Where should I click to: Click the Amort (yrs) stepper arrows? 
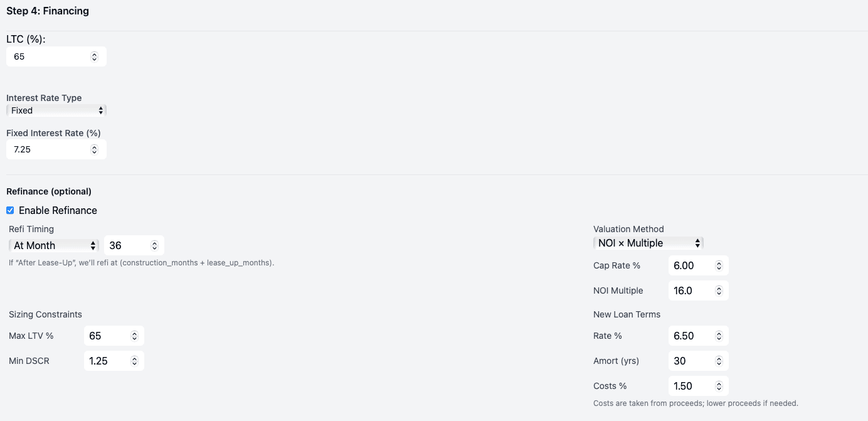coord(719,361)
